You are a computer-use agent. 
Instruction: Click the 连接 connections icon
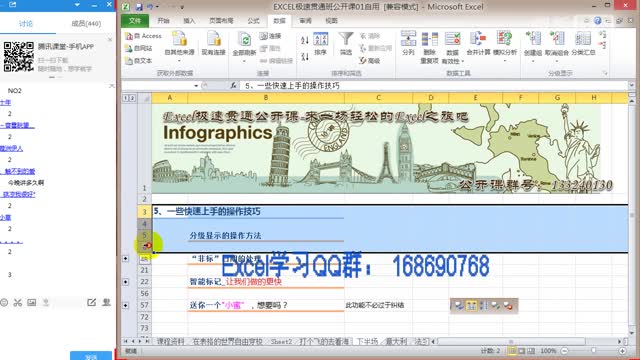pos(270,36)
